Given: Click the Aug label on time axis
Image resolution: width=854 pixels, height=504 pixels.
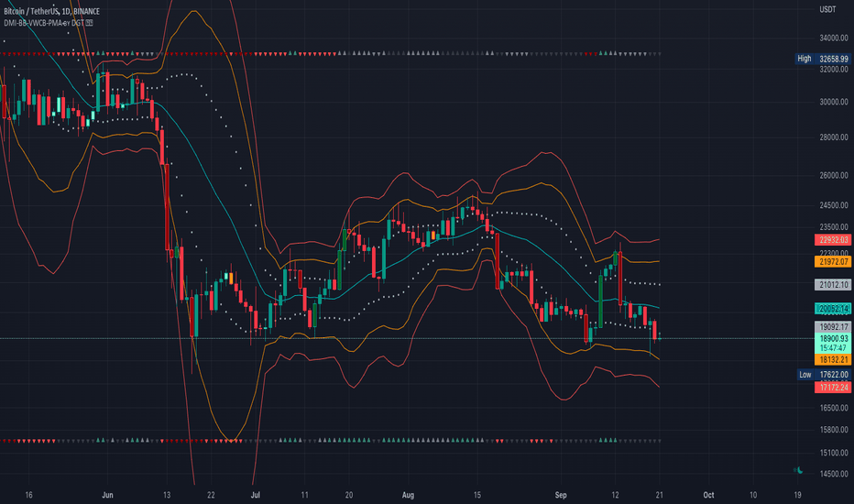Looking at the screenshot, I should click(408, 495).
